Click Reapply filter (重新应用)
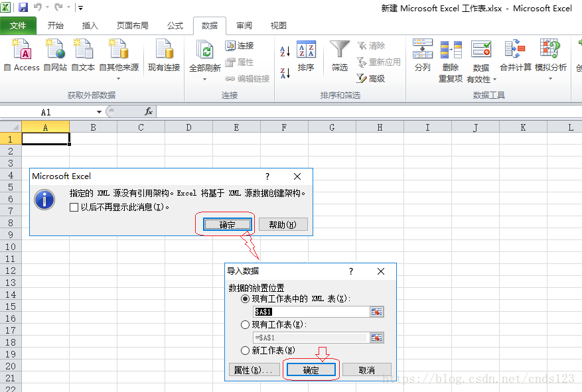582x392 pixels. [378, 62]
